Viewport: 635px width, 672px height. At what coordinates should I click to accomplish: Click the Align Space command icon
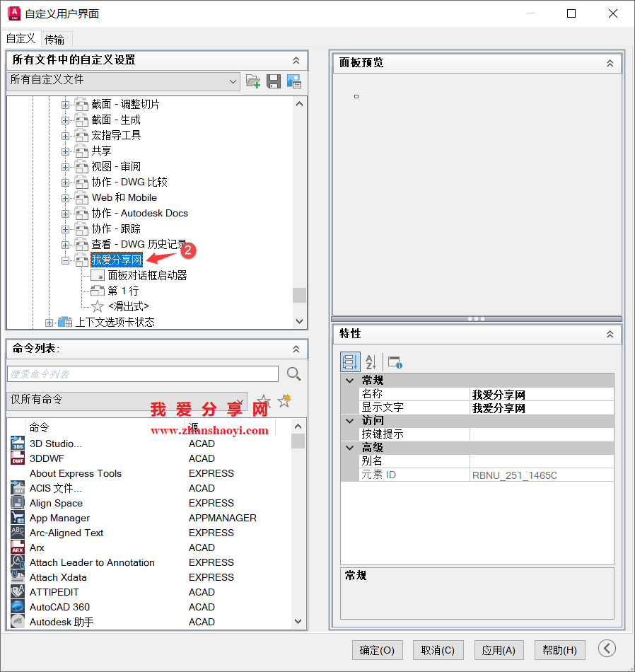click(17, 503)
